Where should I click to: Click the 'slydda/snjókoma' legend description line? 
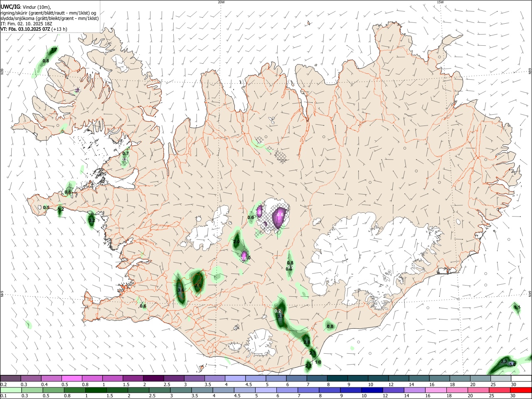click(x=49, y=18)
